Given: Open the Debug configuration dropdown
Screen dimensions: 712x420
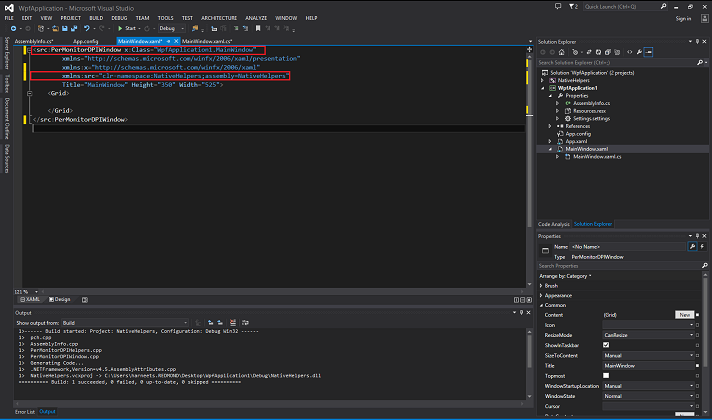Looking at the screenshot, I should click(x=170, y=28).
